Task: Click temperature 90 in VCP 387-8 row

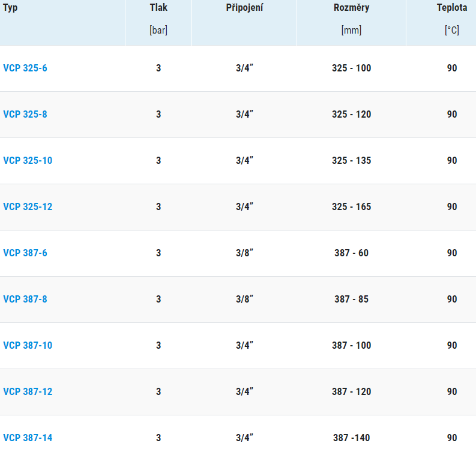Action: [452, 299]
